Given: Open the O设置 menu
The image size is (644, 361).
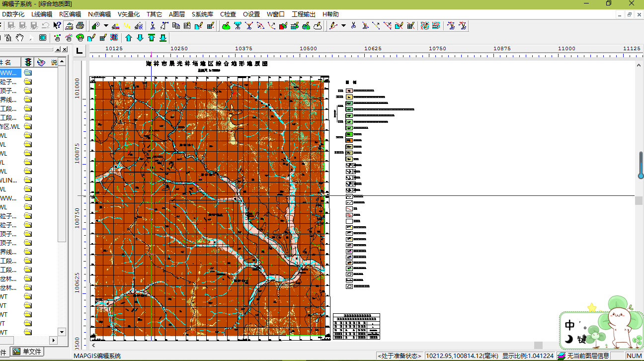Looking at the screenshot, I should click(251, 14).
